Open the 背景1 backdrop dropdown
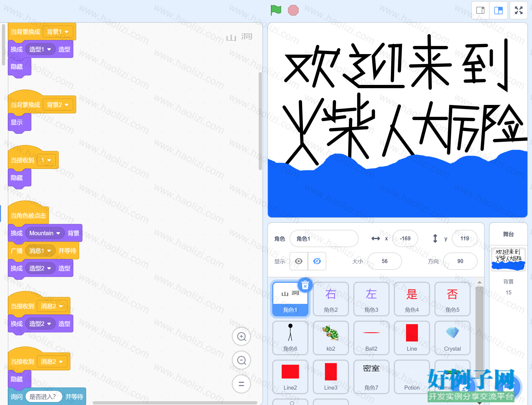This screenshot has height=405, width=532. click(x=58, y=32)
